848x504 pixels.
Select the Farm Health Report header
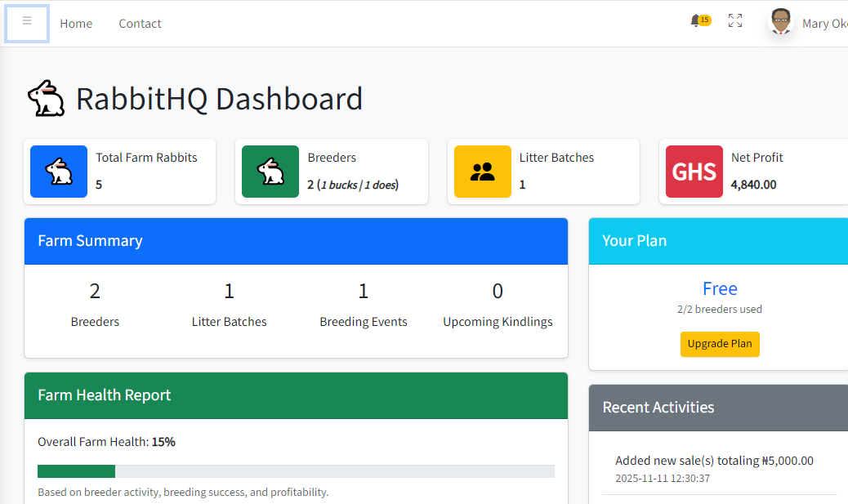click(296, 395)
